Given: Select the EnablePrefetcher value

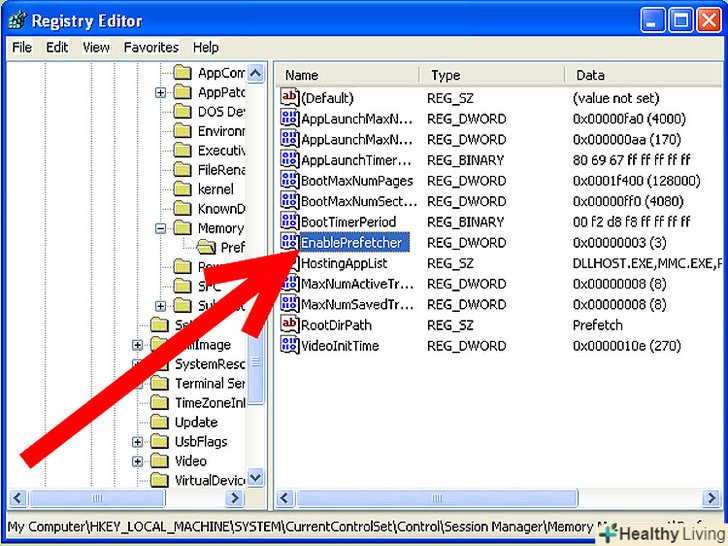Looking at the screenshot, I should [x=355, y=242].
